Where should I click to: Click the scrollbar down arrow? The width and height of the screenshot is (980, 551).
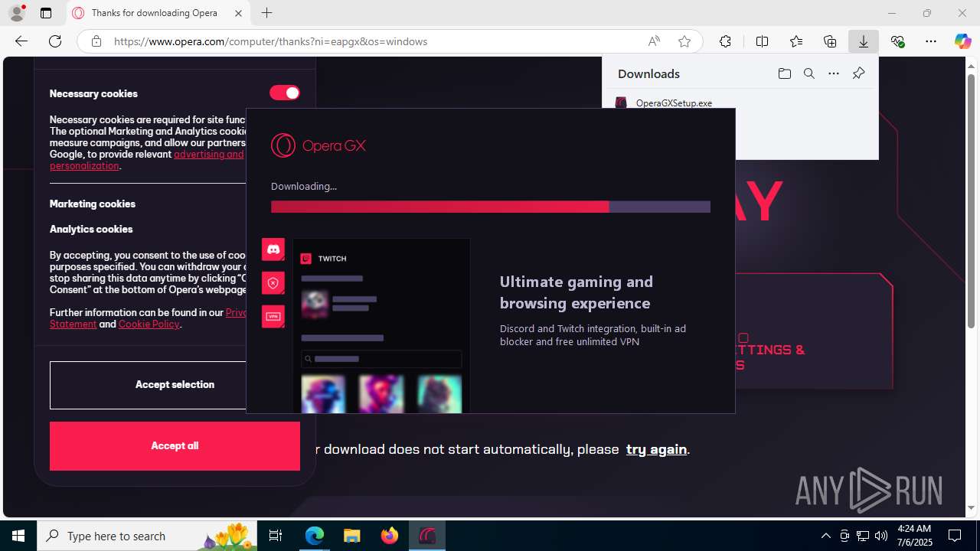point(972,507)
